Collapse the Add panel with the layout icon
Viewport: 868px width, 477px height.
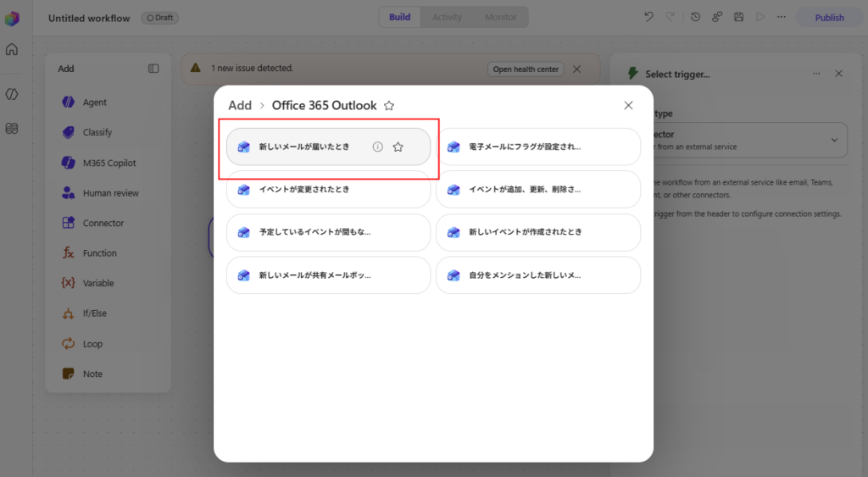tap(153, 69)
